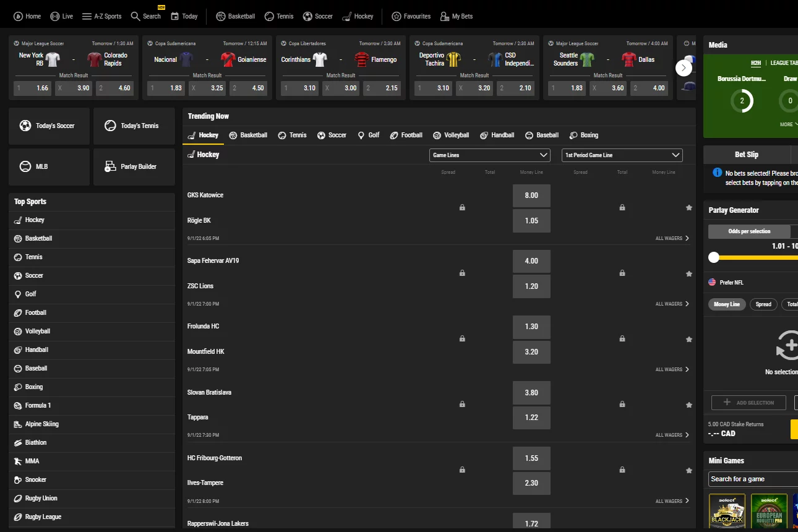Viewport: 798px width, 532px height.
Task: Click the Favourites star in top navigation
Action: 397,16
